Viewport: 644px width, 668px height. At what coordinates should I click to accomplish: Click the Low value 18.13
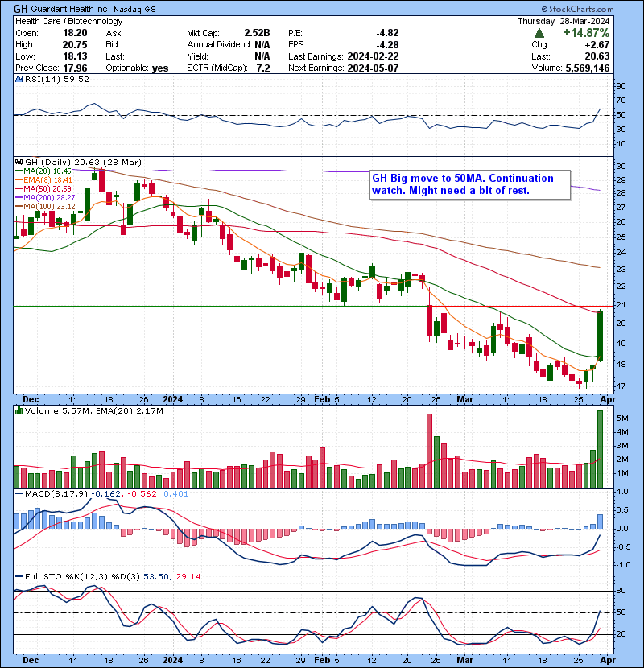tap(75, 56)
